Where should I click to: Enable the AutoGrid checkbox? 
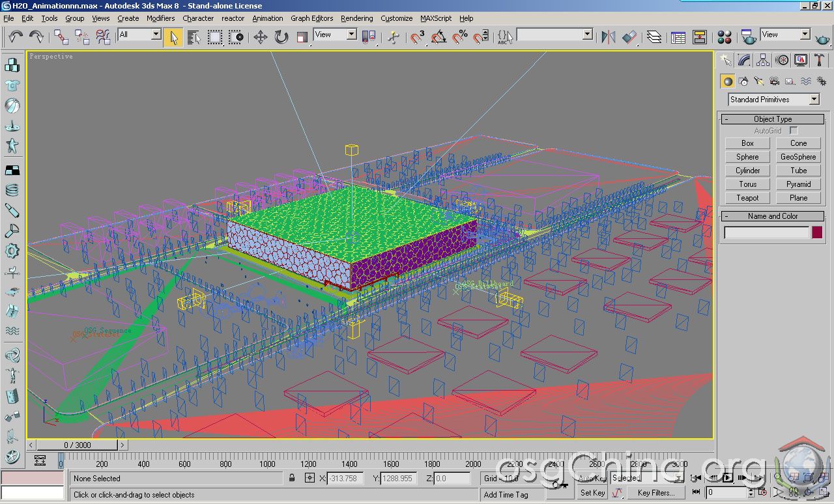pos(794,131)
